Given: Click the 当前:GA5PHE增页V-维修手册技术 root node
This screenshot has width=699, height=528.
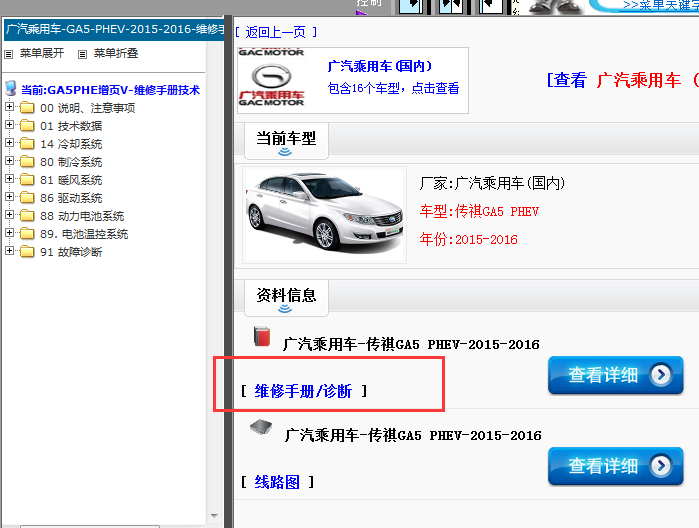Looking at the screenshot, I should pos(110,90).
